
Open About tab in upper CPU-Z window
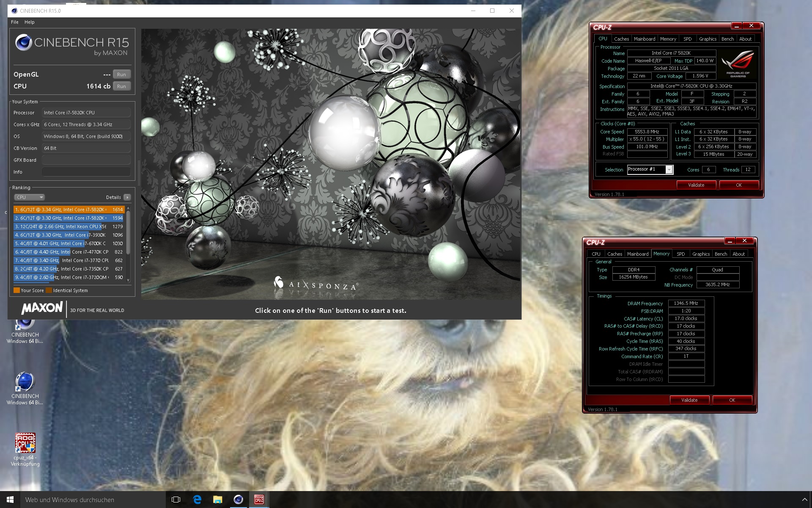tap(745, 39)
